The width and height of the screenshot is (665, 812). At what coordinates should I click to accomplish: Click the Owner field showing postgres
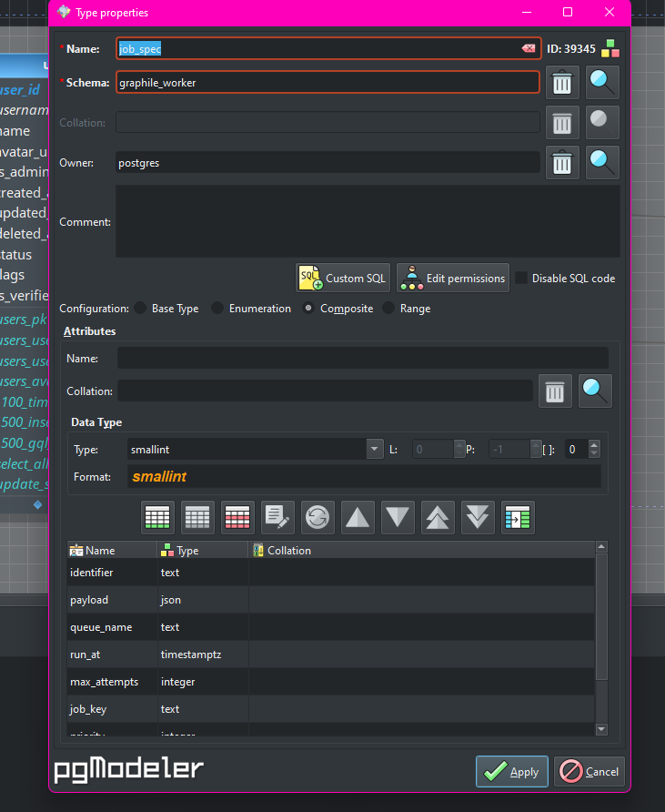327,163
